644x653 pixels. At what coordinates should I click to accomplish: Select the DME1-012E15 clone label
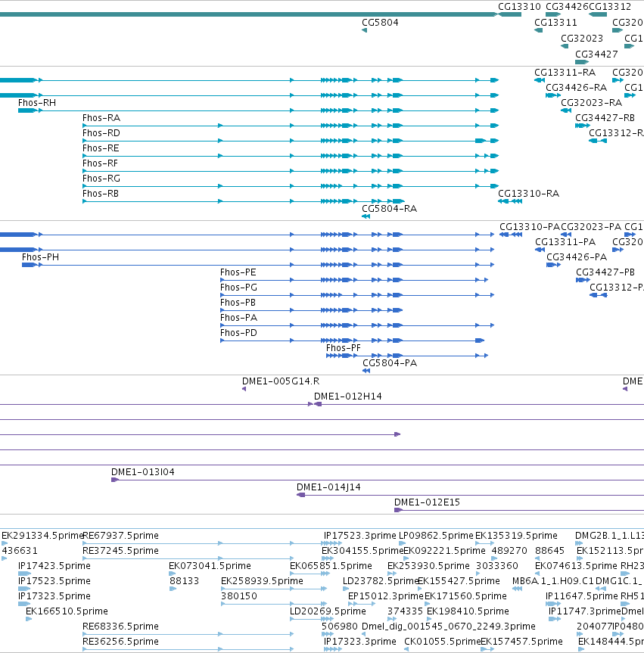click(427, 502)
